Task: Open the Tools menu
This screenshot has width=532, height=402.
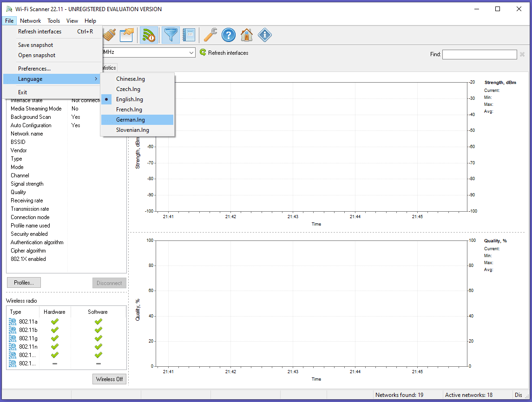Action: (53, 21)
